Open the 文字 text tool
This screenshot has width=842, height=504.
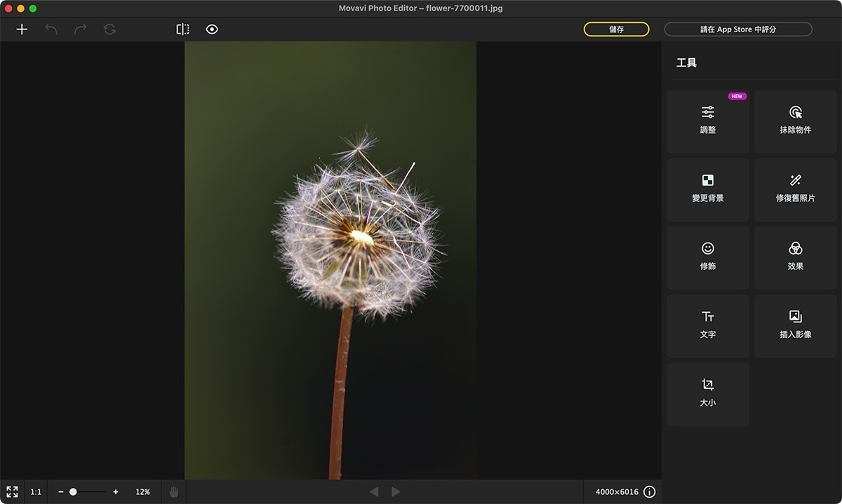click(x=707, y=325)
